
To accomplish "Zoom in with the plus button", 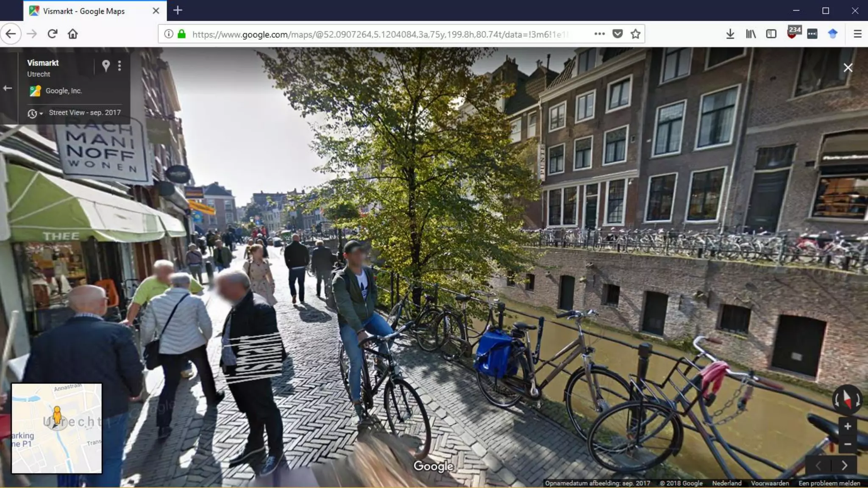I will click(x=847, y=427).
